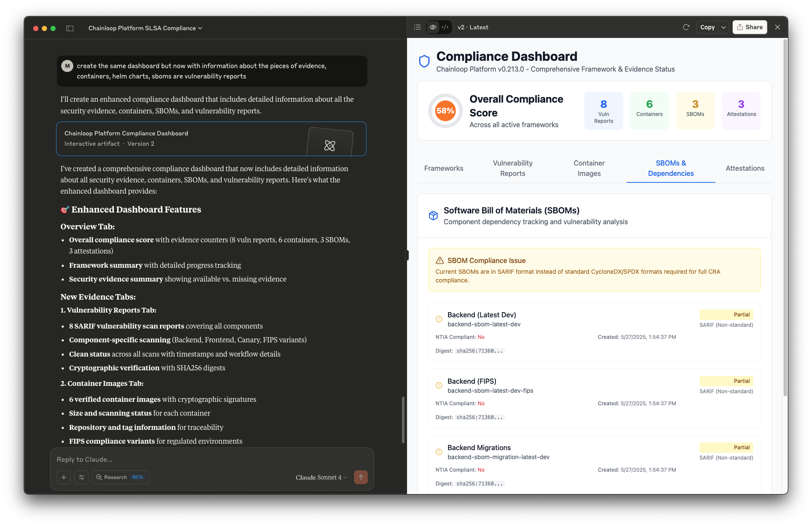The width and height of the screenshot is (812, 526).
Task: Click the package cube icon by SBOMs heading
Action: click(433, 216)
